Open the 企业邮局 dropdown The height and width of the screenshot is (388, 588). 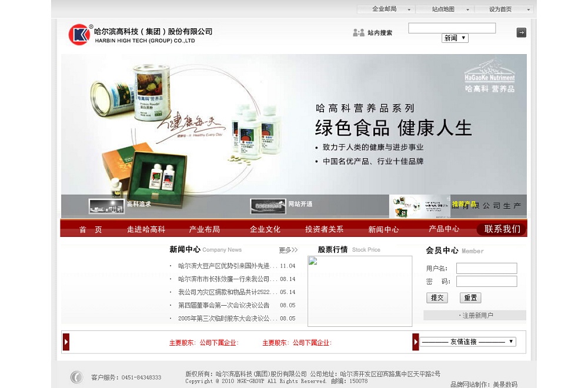pyautogui.click(x=386, y=9)
